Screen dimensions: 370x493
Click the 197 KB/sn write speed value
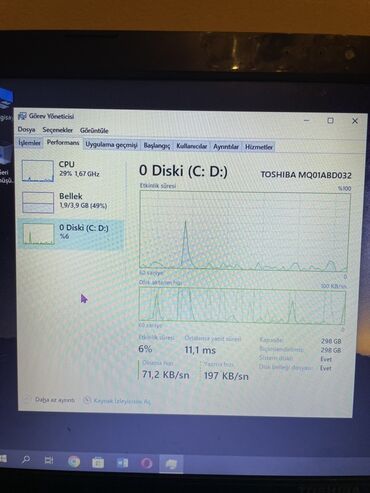pyautogui.click(x=226, y=376)
